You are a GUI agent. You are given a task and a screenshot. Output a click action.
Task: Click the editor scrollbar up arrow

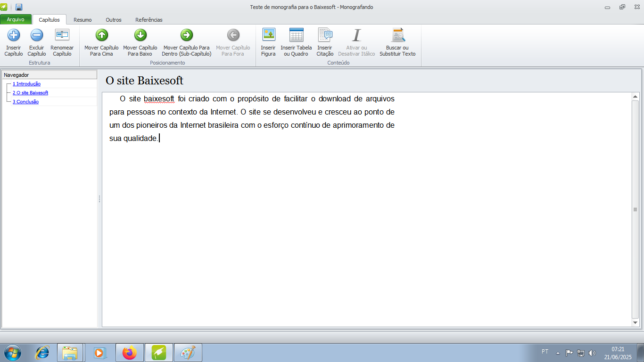pyautogui.click(x=635, y=97)
